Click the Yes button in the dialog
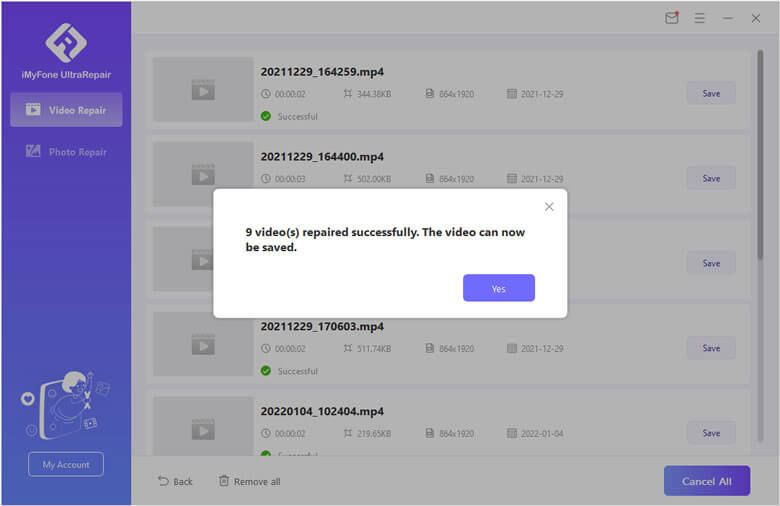Image resolution: width=780 pixels, height=506 pixels. point(498,288)
